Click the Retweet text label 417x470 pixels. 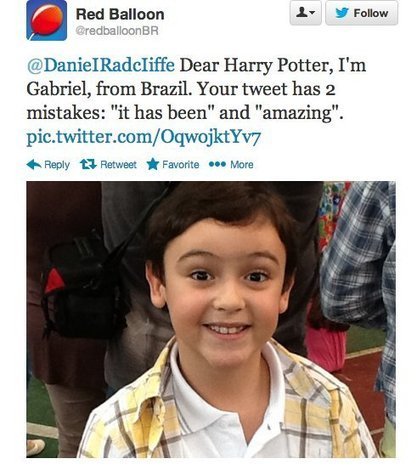click(x=118, y=164)
